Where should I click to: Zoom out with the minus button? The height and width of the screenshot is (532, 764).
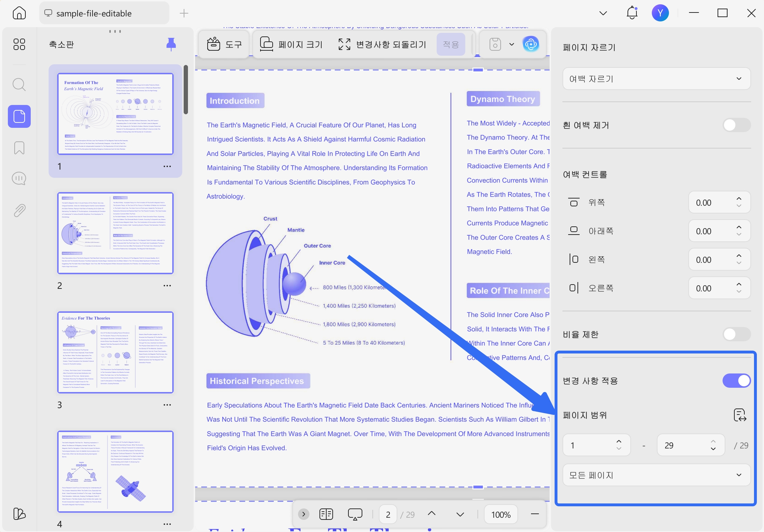(535, 514)
